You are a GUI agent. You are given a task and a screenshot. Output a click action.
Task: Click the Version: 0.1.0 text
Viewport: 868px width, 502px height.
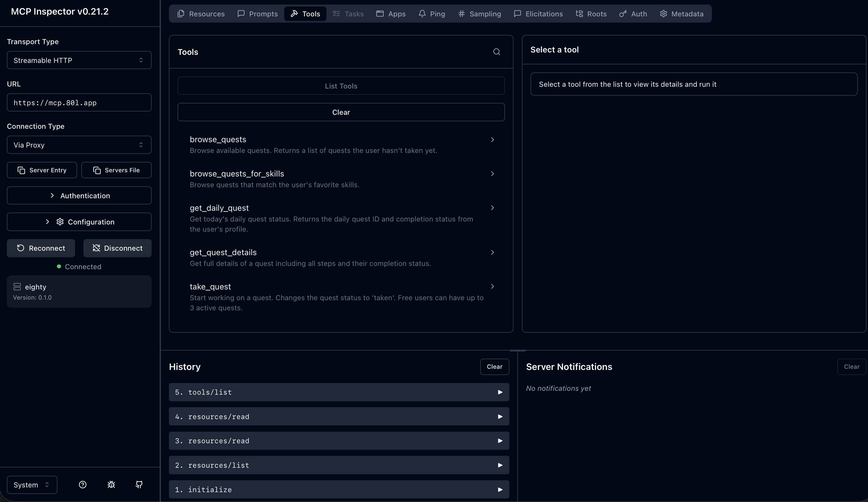point(32,297)
